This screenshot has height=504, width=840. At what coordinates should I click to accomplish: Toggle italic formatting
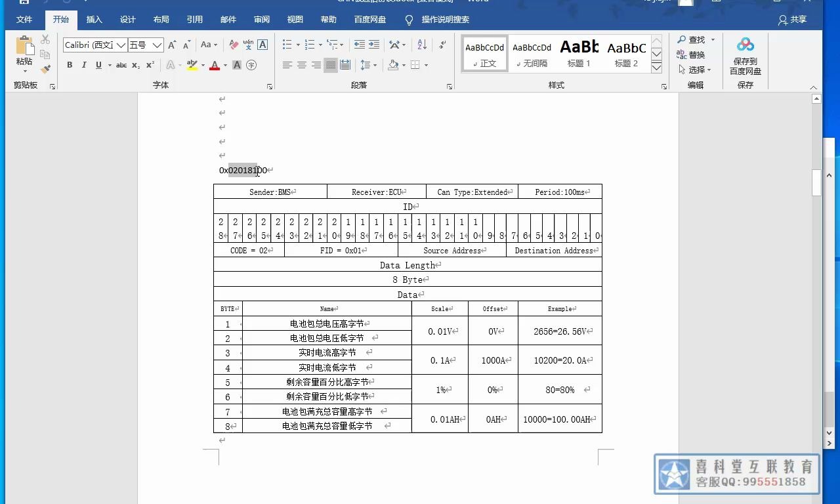pyautogui.click(x=84, y=65)
